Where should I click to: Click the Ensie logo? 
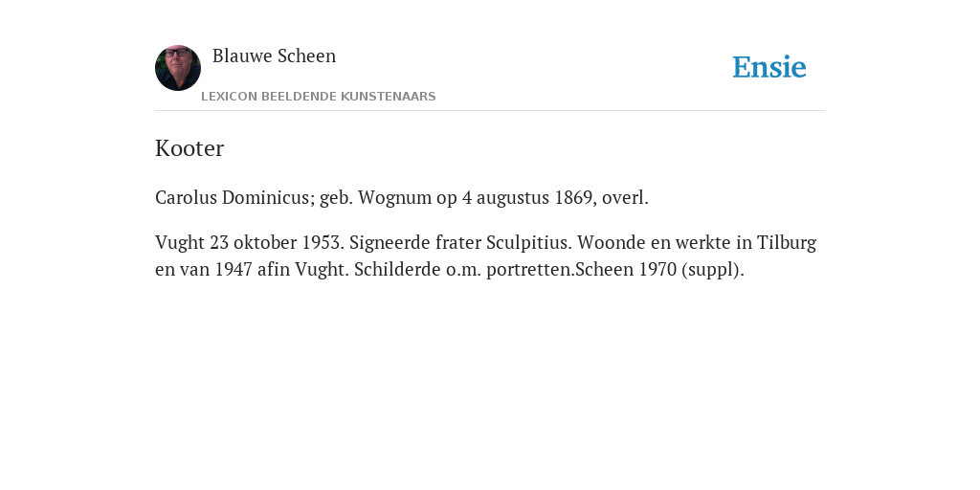769,67
